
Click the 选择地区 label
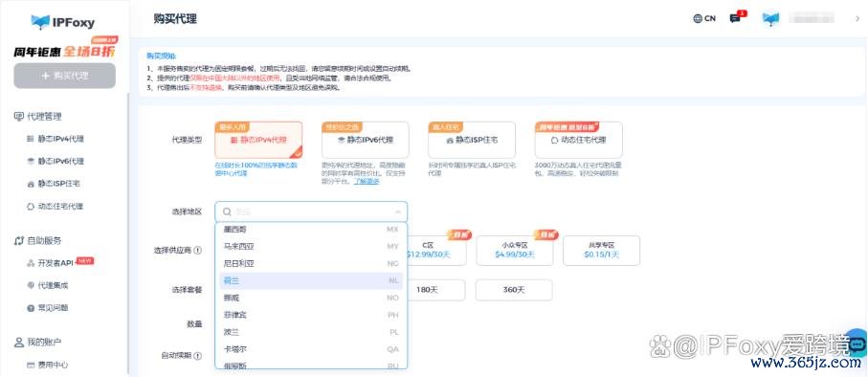(x=187, y=211)
